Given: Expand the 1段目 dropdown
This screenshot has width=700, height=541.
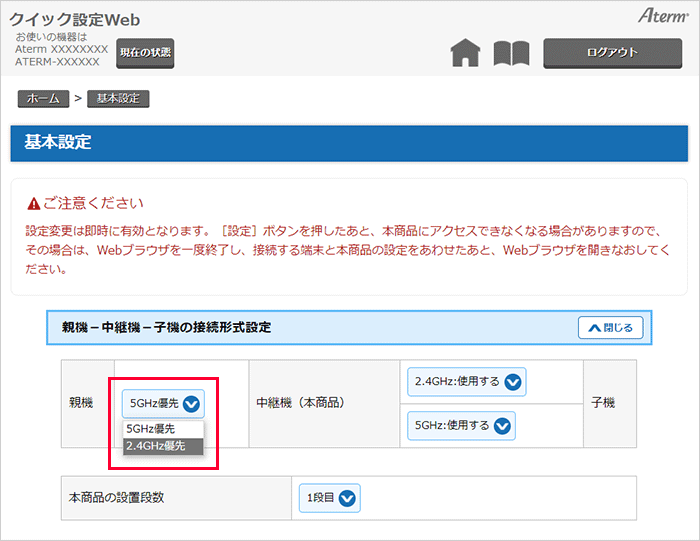Looking at the screenshot, I should (x=329, y=497).
